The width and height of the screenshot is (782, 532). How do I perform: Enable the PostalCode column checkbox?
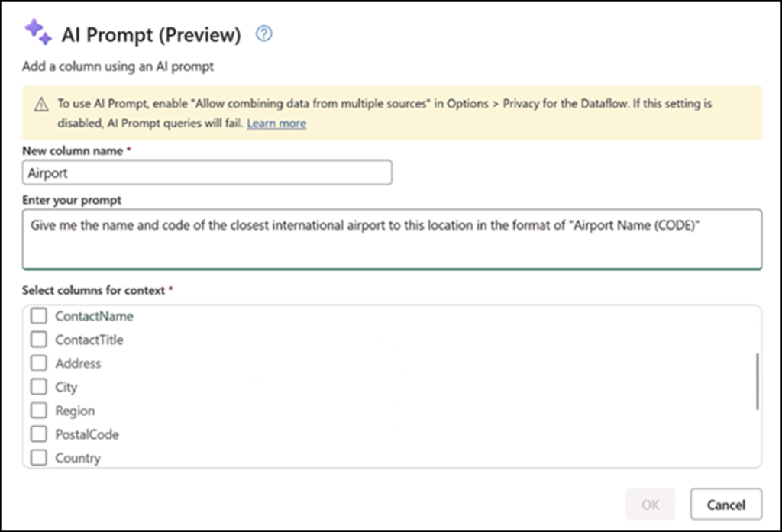pyautogui.click(x=38, y=434)
